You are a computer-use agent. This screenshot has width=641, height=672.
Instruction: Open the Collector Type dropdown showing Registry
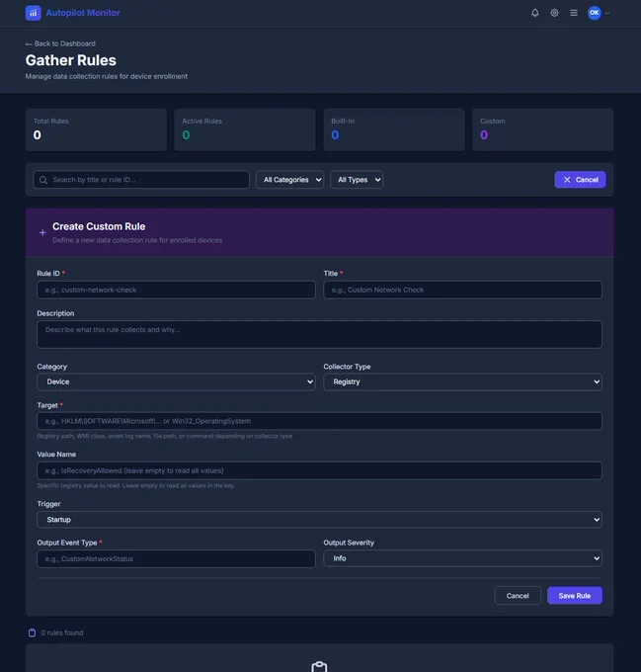(x=462, y=381)
